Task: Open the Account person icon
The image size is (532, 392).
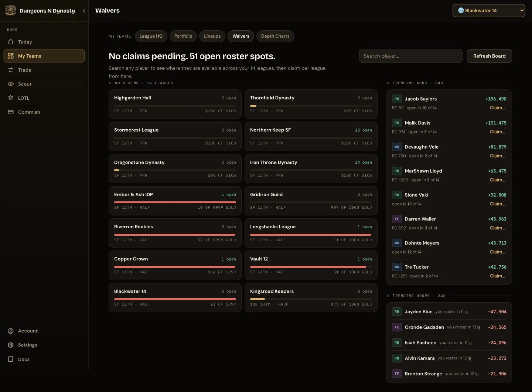Action: click(11, 331)
